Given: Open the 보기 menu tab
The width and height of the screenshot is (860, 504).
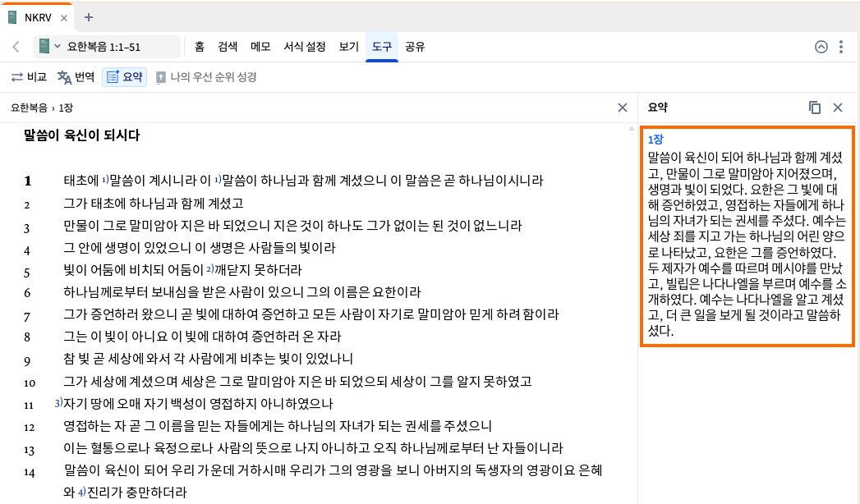Looking at the screenshot, I should click(x=349, y=47).
